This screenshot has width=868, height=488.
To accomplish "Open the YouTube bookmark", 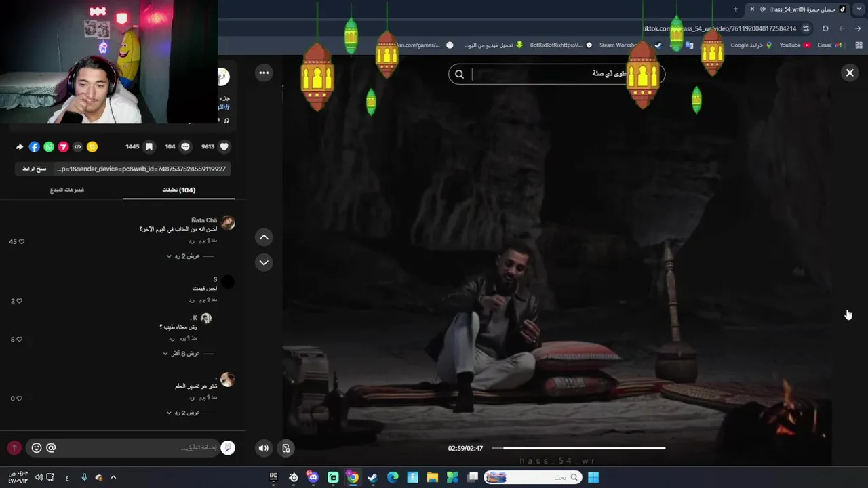I will coord(795,45).
